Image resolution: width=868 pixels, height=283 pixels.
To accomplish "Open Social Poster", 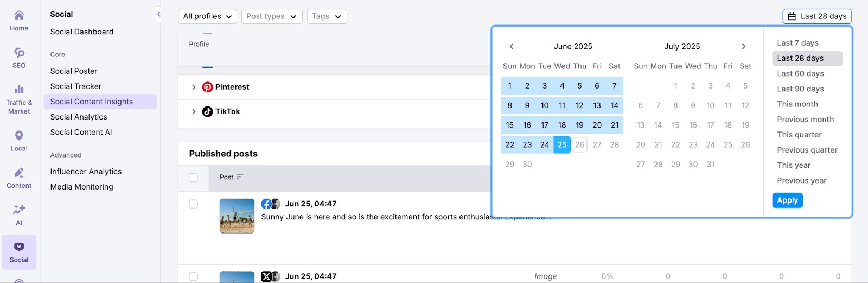I will pyautogui.click(x=74, y=71).
